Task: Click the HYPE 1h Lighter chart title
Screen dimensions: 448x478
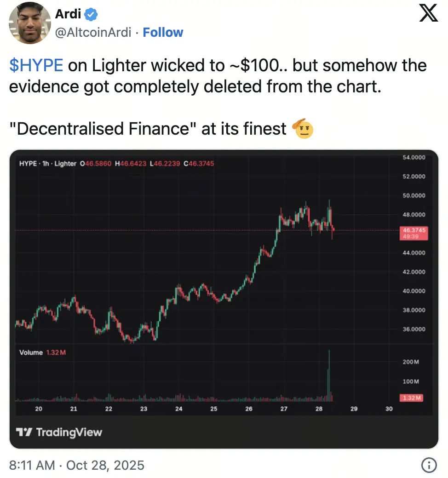Action: tap(48, 164)
